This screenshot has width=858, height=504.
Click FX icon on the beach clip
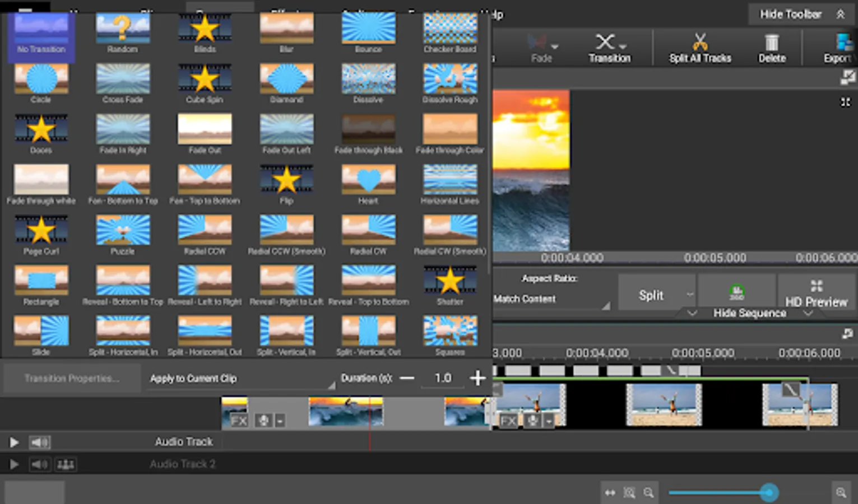[x=508, y=421]
